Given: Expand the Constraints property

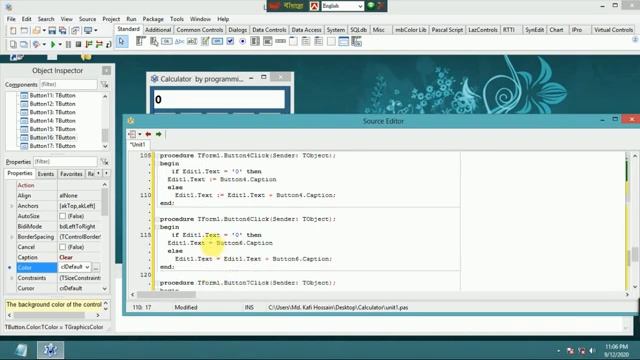Looking at the screenshot, I should point(12,278).
